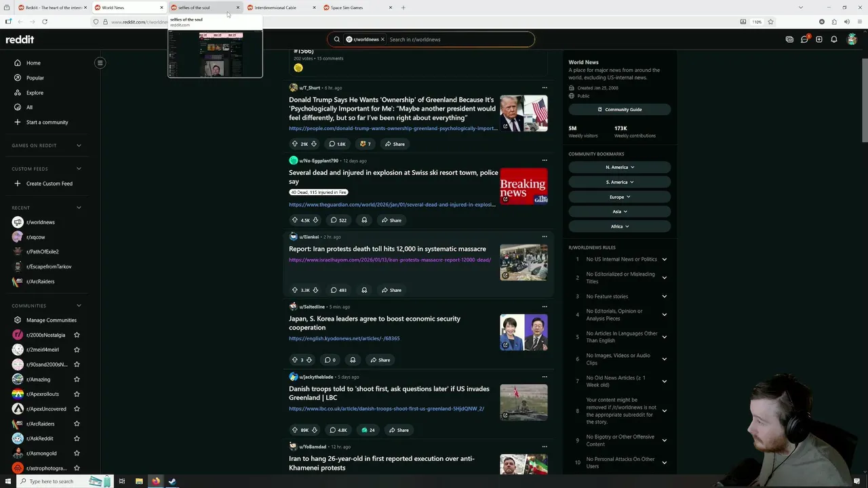Viewport: 868px width, 488px height.
Task: Expand the Asia bookmark dropdown
Action: tap(620, 211)
